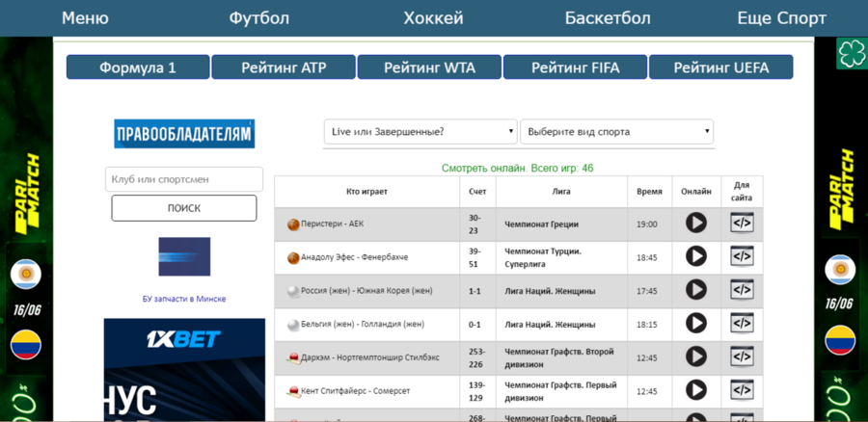Viewport: 868px width, 422px height.
Task: Expand the 'Выберите вид спорта' dropdown
Action: [616, 132]
